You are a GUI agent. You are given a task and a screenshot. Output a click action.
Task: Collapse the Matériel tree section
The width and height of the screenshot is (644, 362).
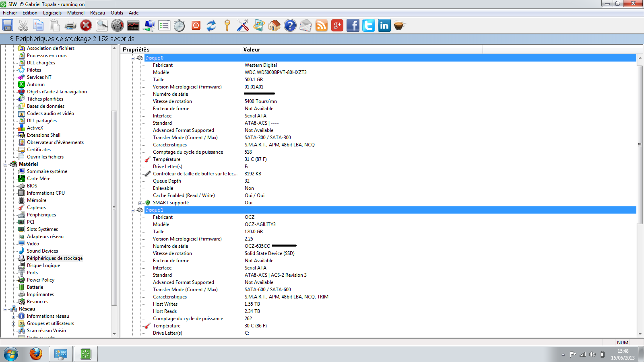[x=6, y=165]
